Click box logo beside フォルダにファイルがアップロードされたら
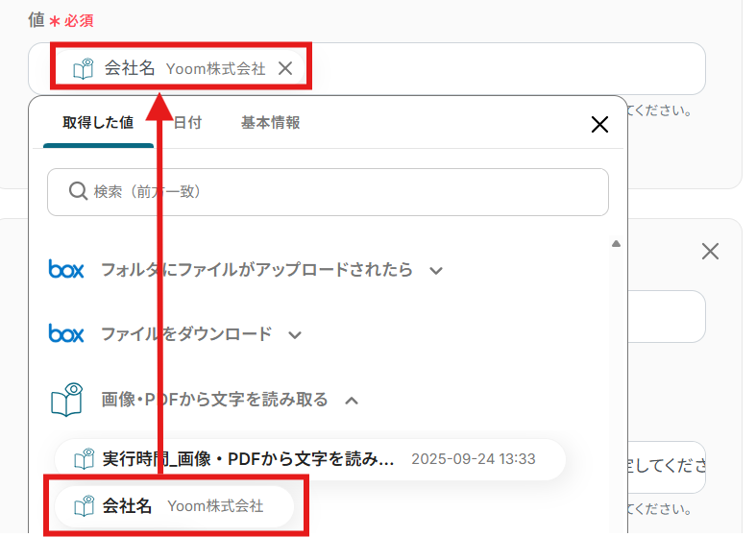 pos(66,269)
